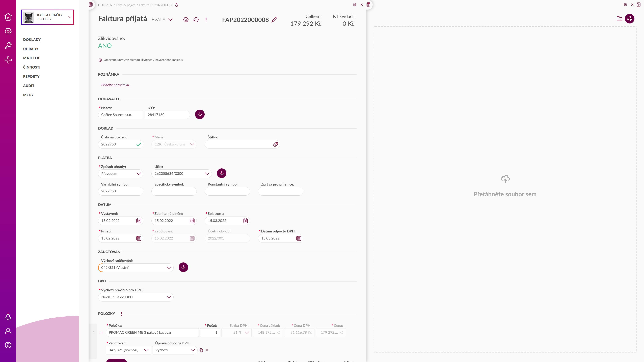Click round load button next to IČO
This screenshot has width=644, height=362.
point(200,114)
